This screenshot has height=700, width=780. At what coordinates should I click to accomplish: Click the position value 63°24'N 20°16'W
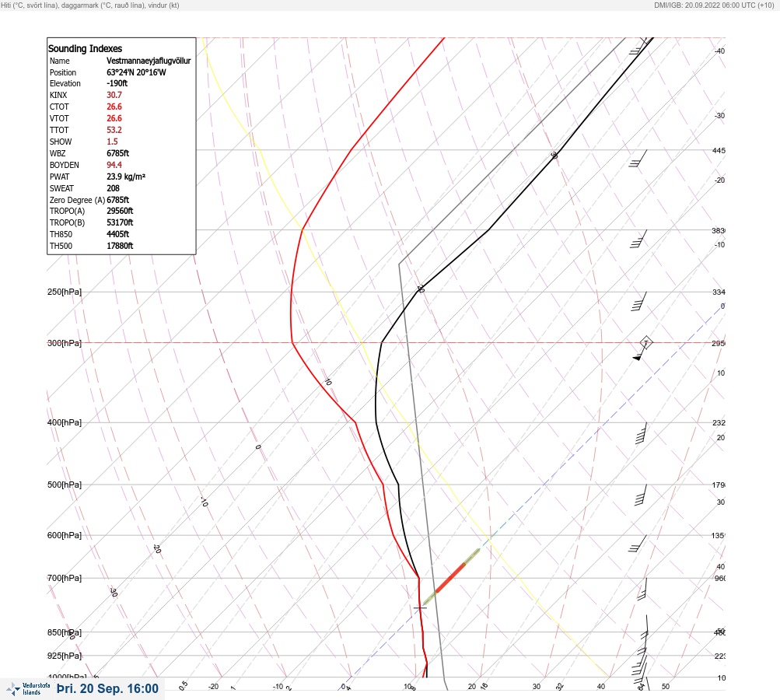(136, 72)
